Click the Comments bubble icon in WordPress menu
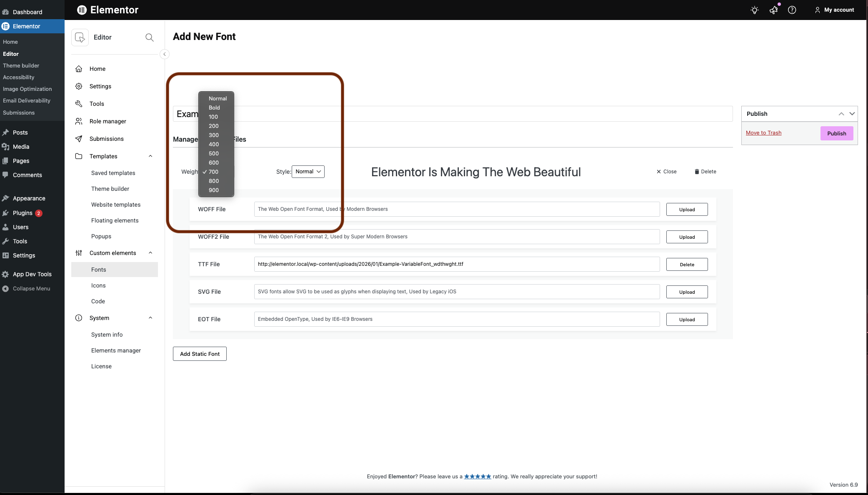The width and height of the screenshot is (868, 495). pos(5,175)
